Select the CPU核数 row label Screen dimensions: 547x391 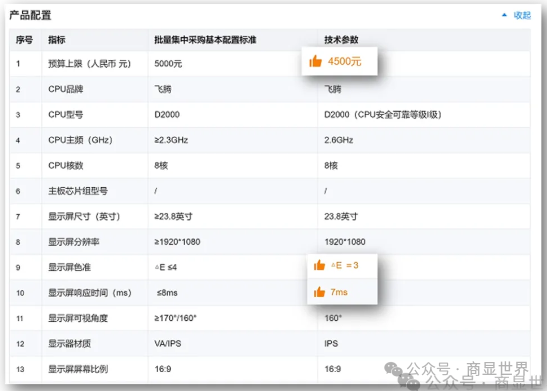pos(66,166)
